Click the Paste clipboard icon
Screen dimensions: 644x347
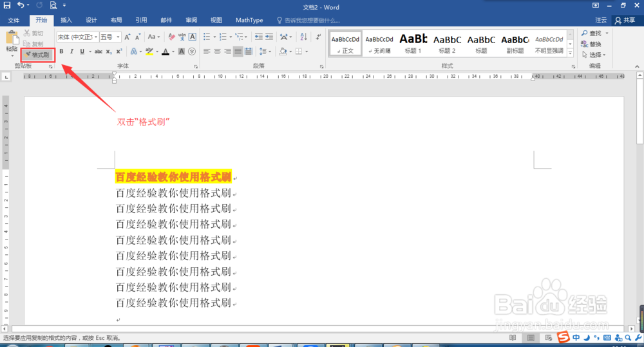click(x=12, y=38)
